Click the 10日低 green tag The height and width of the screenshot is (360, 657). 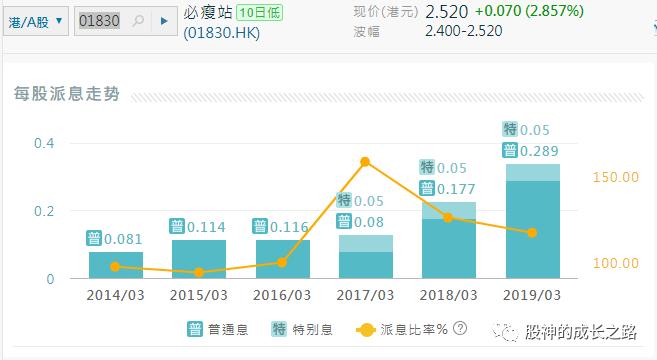pyautogui.click(x=260, y=13)
